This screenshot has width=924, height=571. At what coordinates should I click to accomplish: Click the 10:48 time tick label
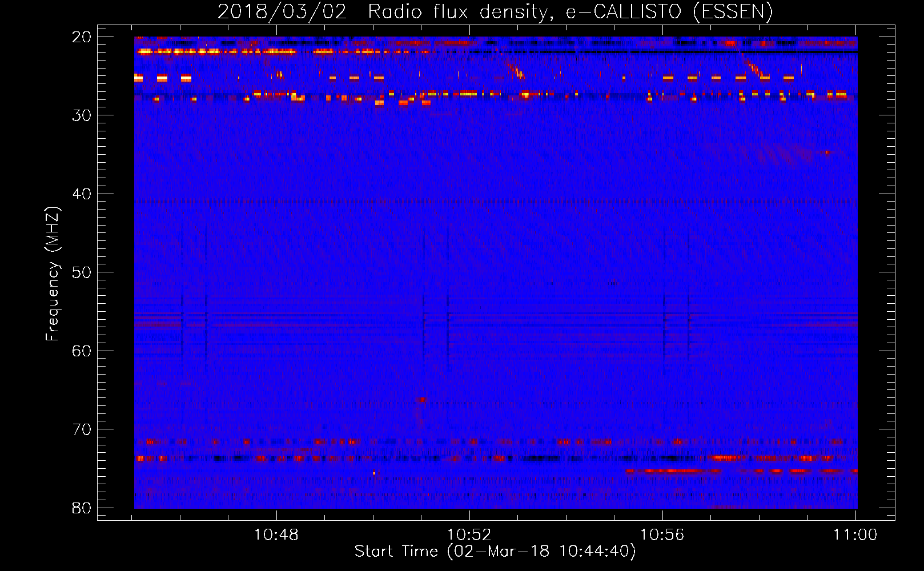(x=276, y=535)
